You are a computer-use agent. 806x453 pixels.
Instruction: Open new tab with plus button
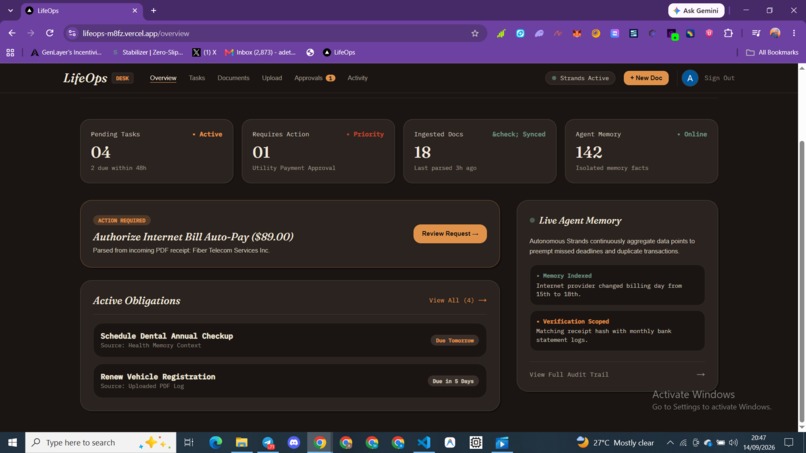(153, 10)
